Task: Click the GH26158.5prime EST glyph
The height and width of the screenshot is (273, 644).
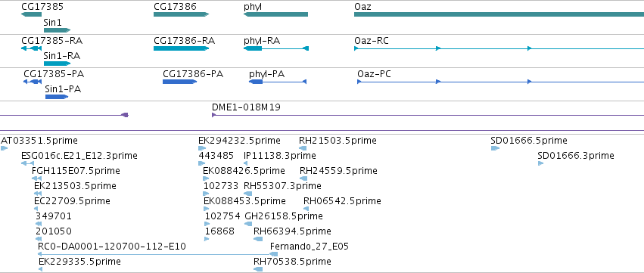Action: [248, 224]
